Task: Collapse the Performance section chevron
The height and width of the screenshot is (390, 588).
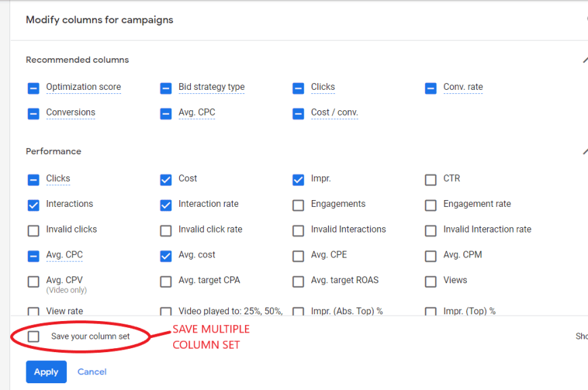Action: [x=585, y=151]
